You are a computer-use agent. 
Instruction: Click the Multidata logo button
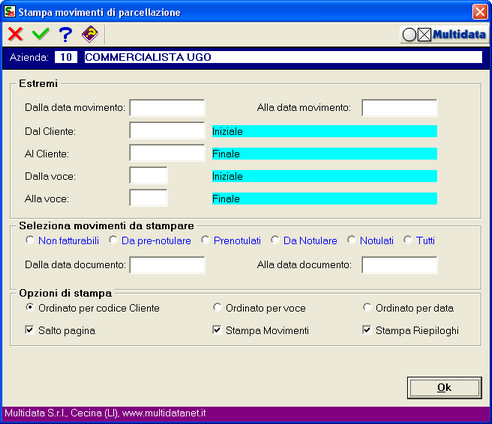tap(444, 35)
